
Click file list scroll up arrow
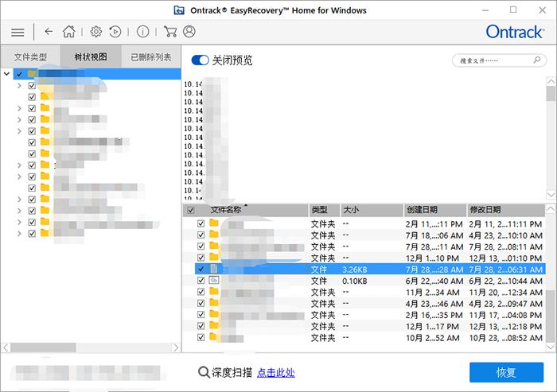pyautogui.click(x=551, y=209)
